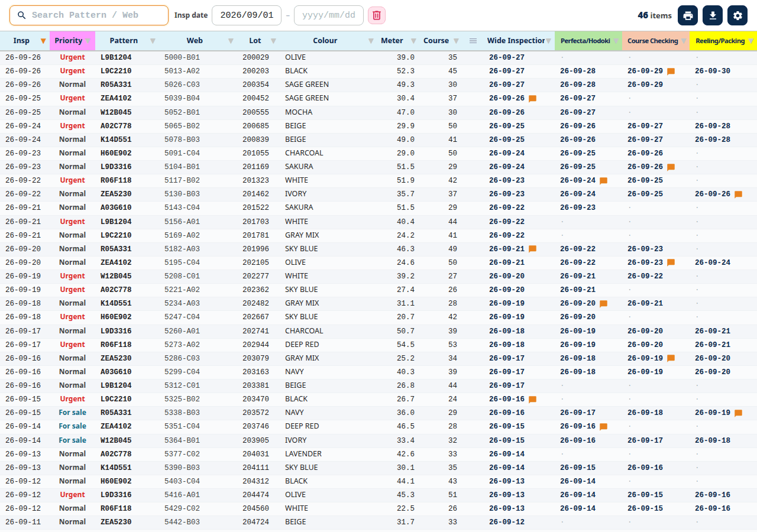Toggle the Insp column sort arrow
The width and height of the screenshot is (757, 532).
[x=43, y=41]
